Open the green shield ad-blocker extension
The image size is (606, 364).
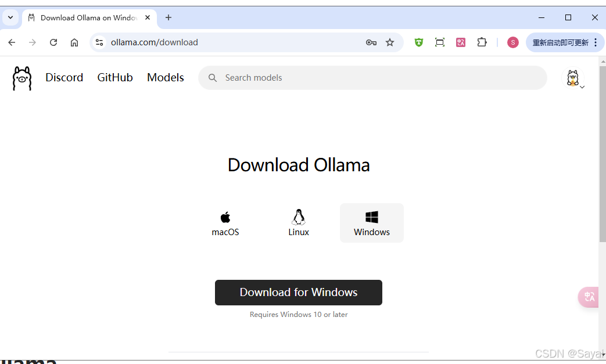tap(418, 42)
